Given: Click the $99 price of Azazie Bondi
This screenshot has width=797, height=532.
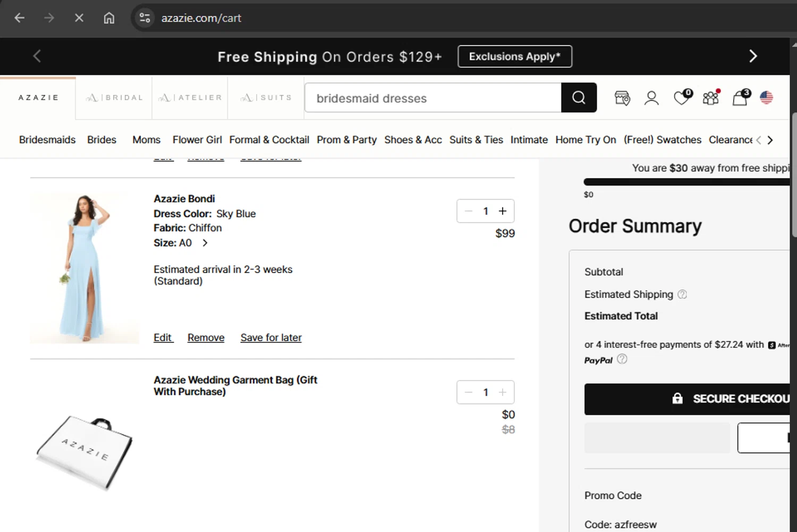Looking at the screenshot, I should 505,233.
